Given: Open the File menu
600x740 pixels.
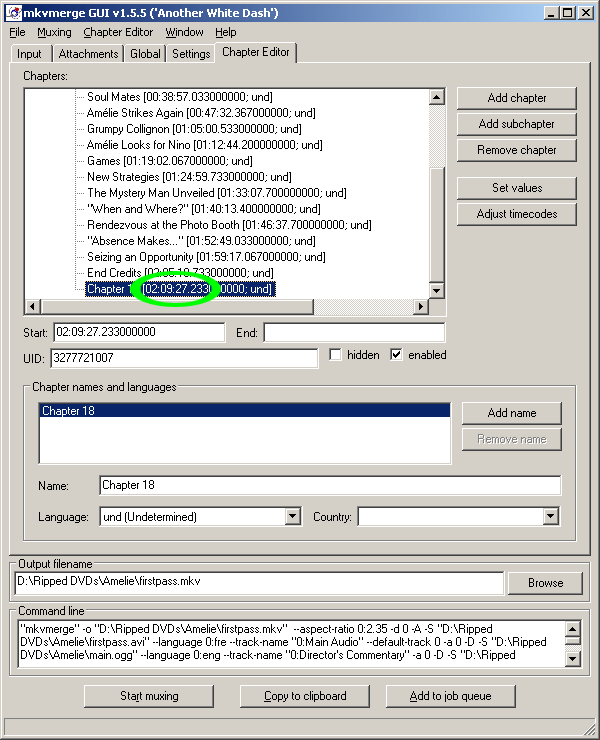Looking at the screenshot, I should click(x=17, y=33).
